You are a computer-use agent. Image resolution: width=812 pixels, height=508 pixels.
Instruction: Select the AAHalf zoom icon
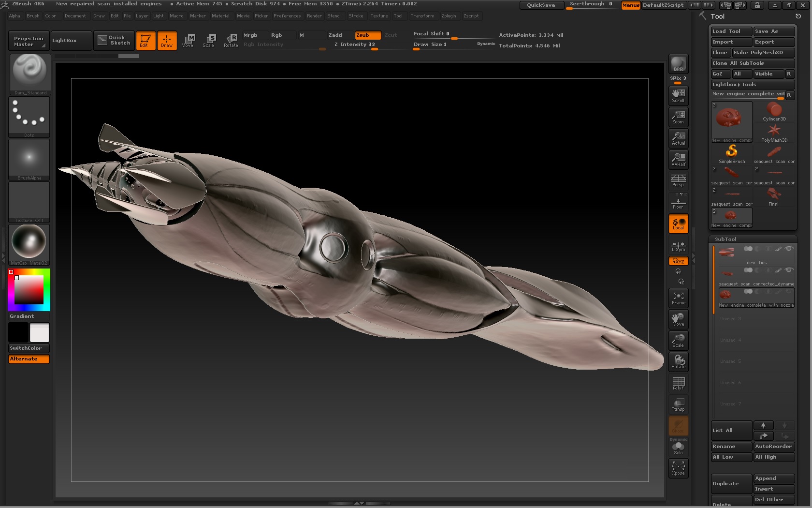pyautogui.click(x=678, y=159)
